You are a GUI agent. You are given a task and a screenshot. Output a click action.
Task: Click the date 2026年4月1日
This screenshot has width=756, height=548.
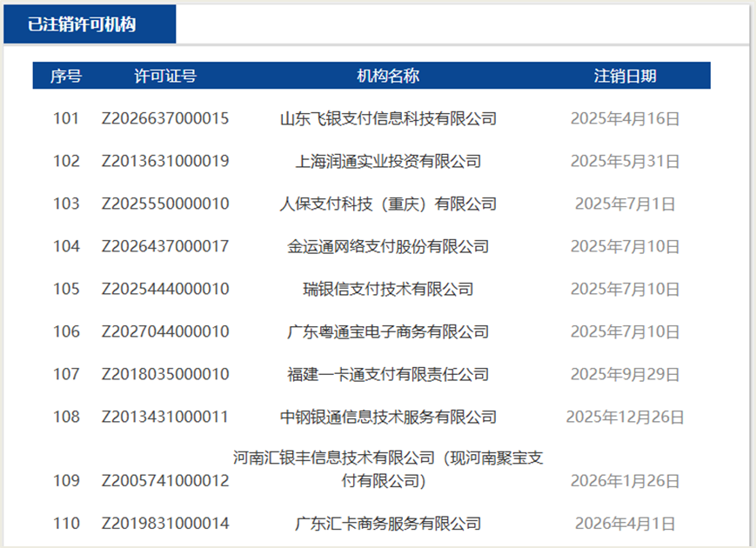pyautogui.click(x=625, y=524)
